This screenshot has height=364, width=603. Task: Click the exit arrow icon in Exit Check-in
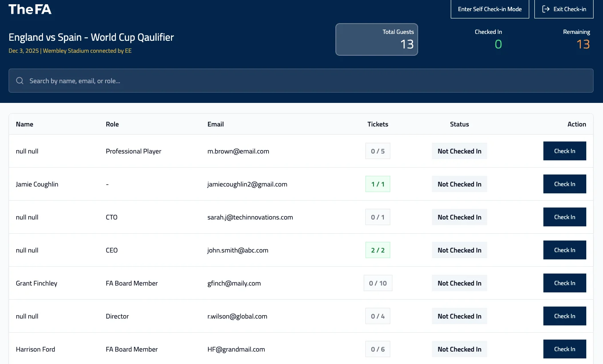point(546,9)
